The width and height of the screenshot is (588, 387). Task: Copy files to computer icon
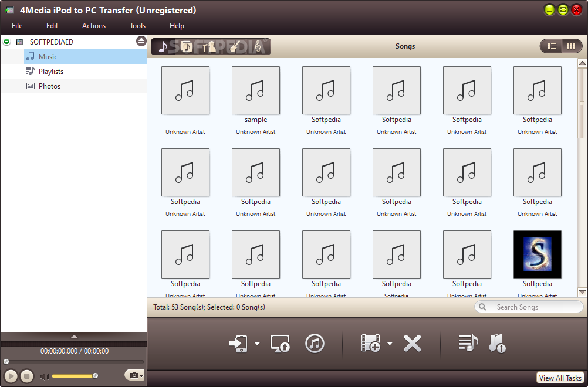(280, 343)
